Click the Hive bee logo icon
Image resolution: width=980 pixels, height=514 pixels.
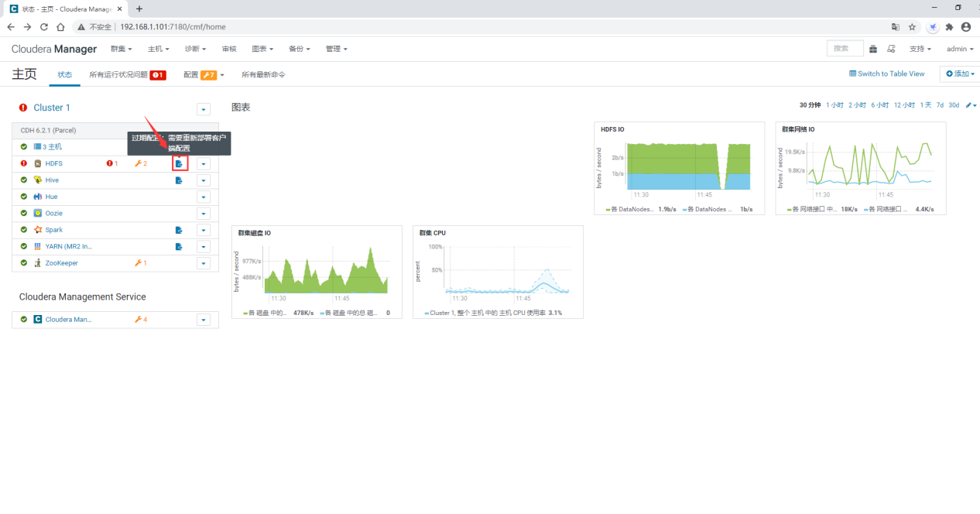[x=37, y=180]
